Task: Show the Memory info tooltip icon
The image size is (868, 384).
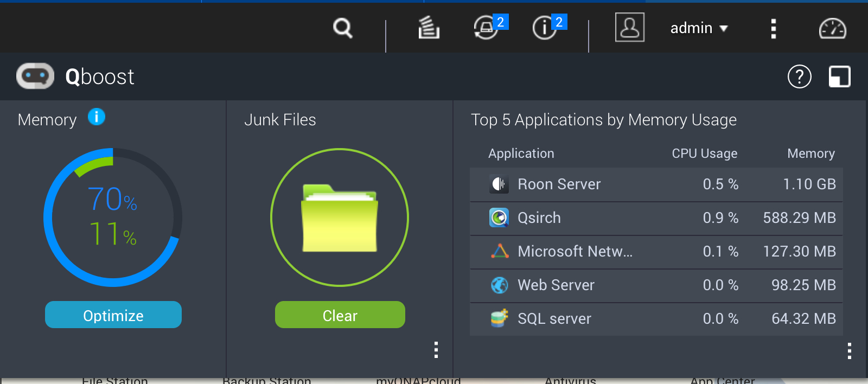Action: tap(97, 117)
